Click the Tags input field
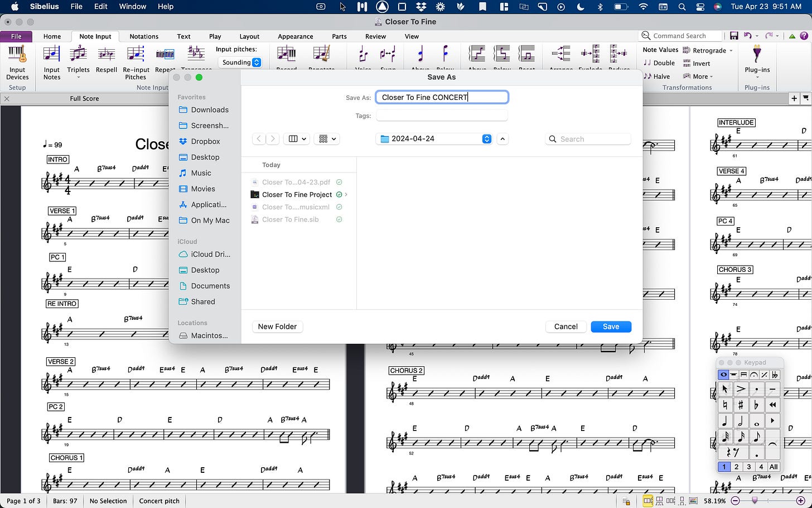Screen dimensions: 812x508 point(442,116)
